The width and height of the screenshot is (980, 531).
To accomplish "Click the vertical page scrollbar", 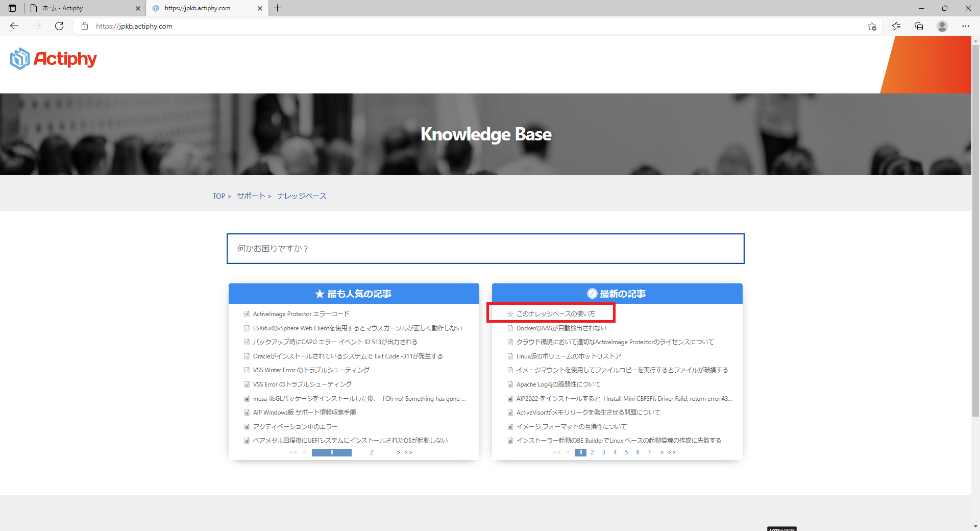I will tap(976, 230).
